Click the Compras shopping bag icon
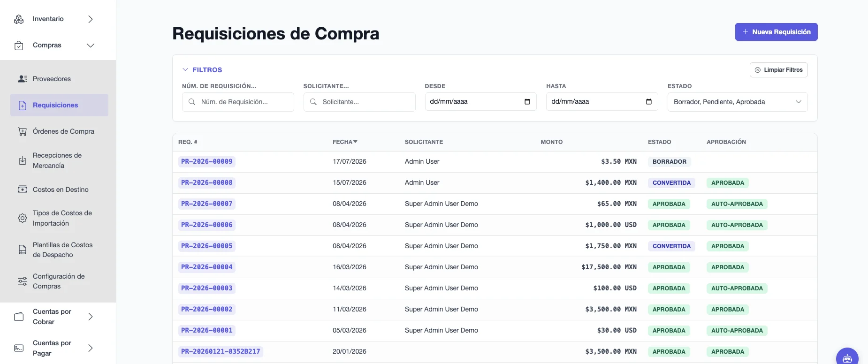Viewport: 868px width, 364px height. pos(19,45)
